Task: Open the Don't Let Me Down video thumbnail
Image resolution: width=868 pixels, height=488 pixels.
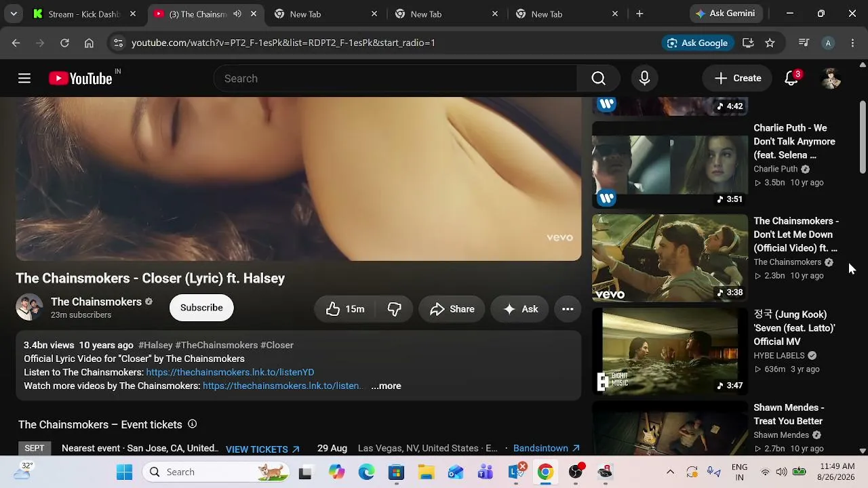Action: tap(670, 258)
